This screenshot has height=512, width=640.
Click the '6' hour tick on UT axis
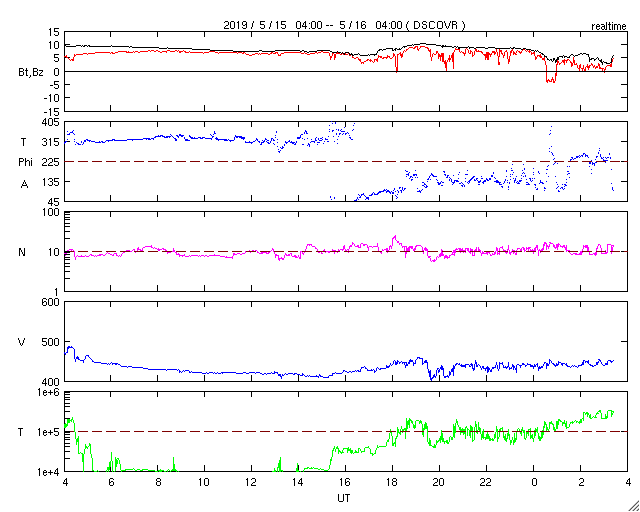111,482
